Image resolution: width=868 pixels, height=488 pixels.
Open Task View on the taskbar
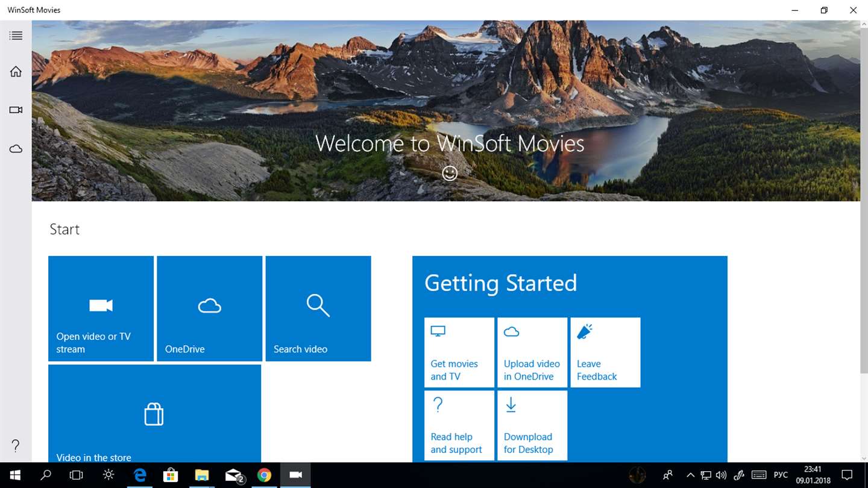click(76, 475)
